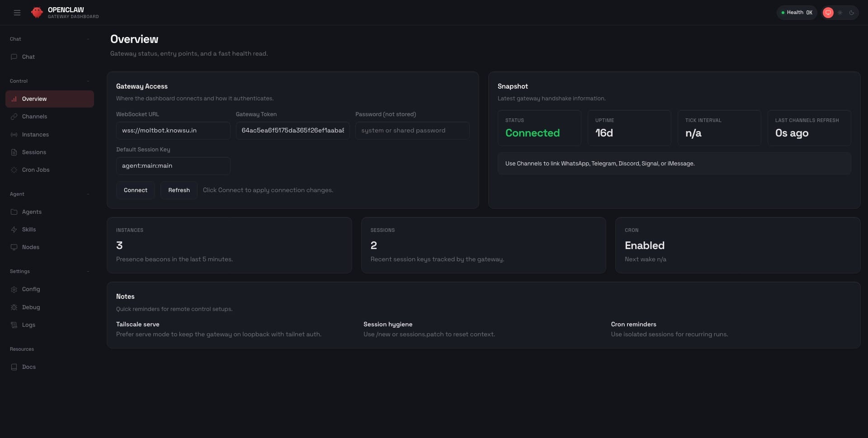Collapse the Settings sidebar section

click(x=88, y=272)
